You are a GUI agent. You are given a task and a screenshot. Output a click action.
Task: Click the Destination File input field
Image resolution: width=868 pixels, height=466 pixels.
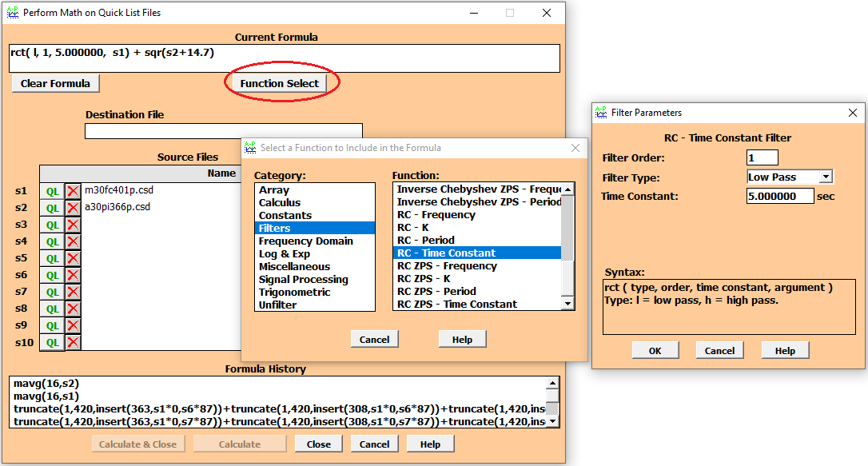pos(224,130)
